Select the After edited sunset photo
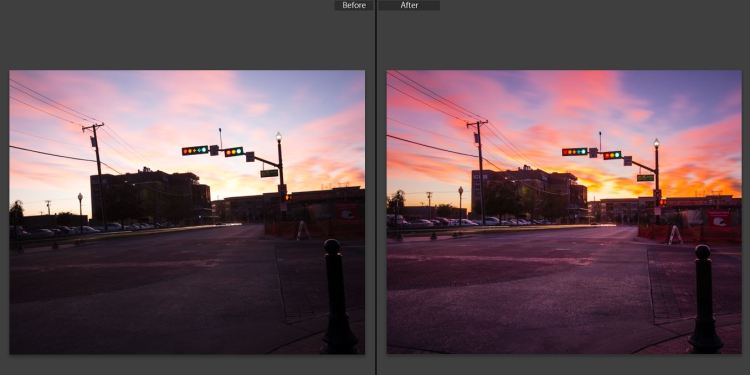The image size is (750, 375). 564,212
